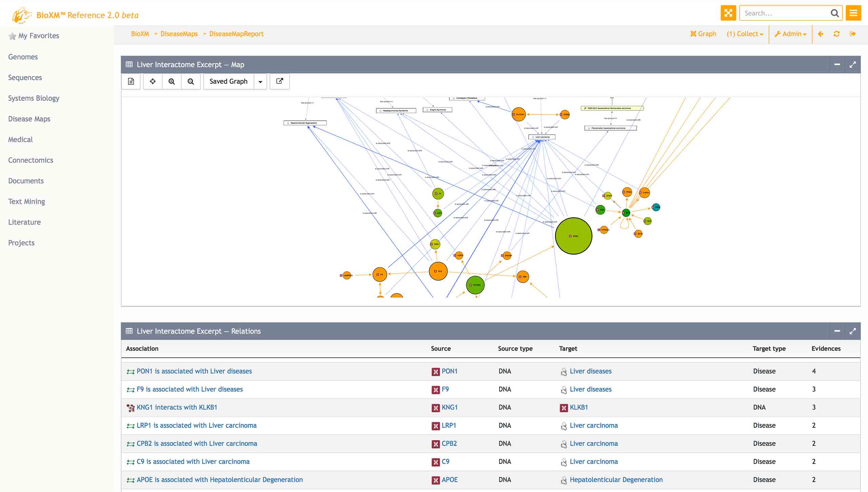
Task: Open Disease Maps in the sidebar
Action: click(29, 119)
